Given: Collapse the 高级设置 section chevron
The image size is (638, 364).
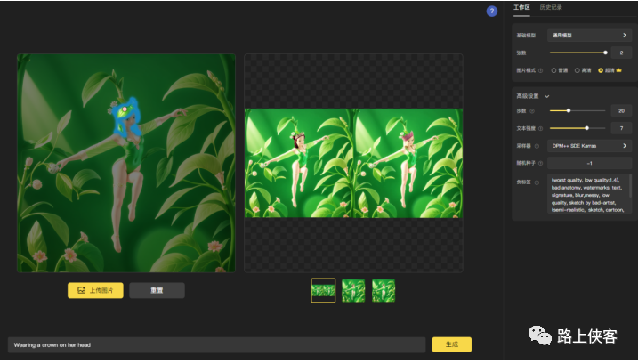Looking at the screenshot, I should coord(547,96).
